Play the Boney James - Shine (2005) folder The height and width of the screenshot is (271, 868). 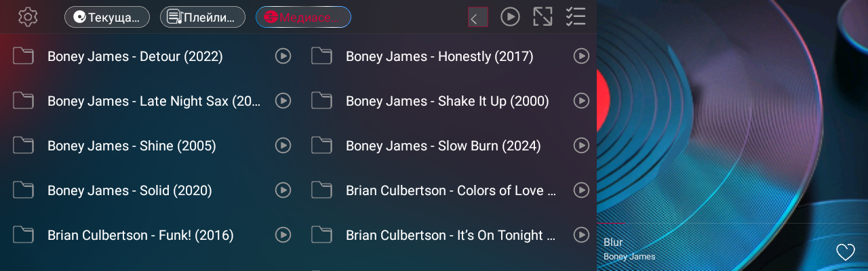[283, 146]
